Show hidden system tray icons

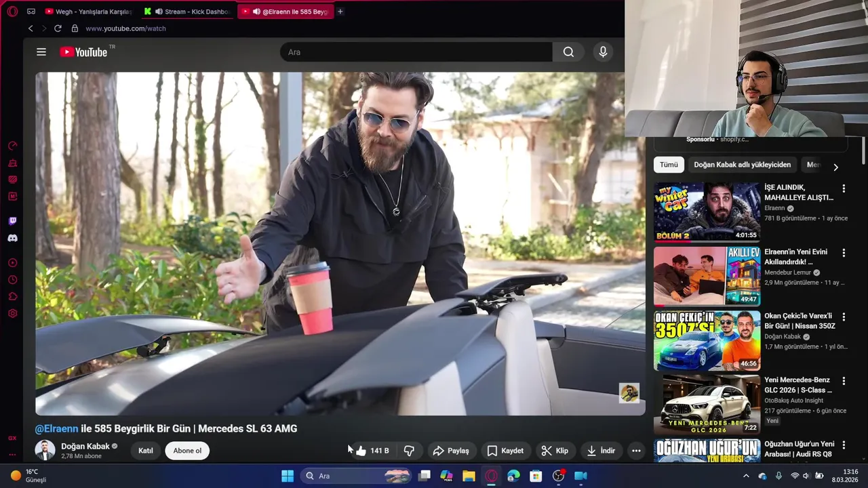pyautogui.click(x=746, y=476)
